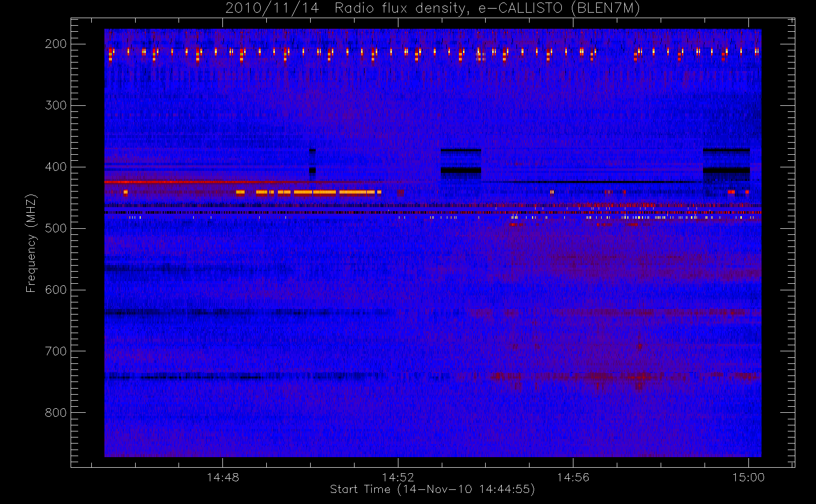This screenshot has width=816, height=504.
Task: Click the 14:56 time tick label
Action: point(573,477)
